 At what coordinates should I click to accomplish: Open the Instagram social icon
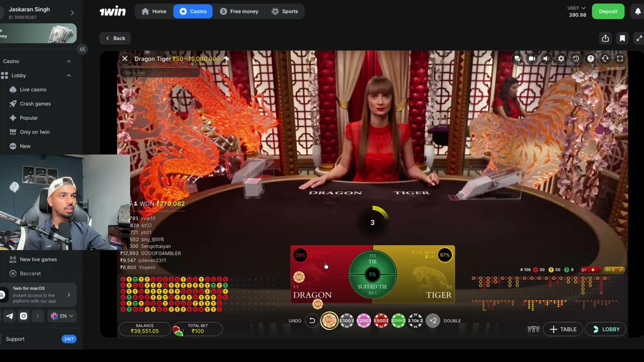pos(24,316)
